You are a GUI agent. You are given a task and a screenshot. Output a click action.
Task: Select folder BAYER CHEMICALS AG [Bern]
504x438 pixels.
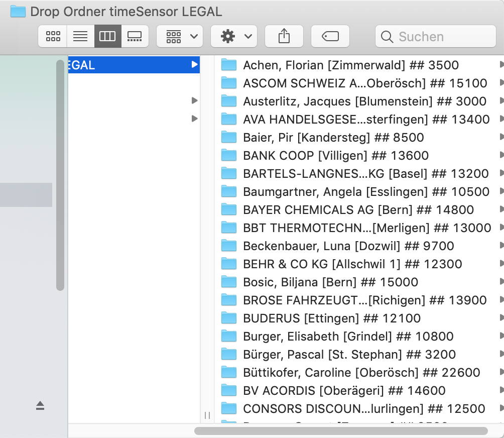pyautogui.click(x=360, y=209)
